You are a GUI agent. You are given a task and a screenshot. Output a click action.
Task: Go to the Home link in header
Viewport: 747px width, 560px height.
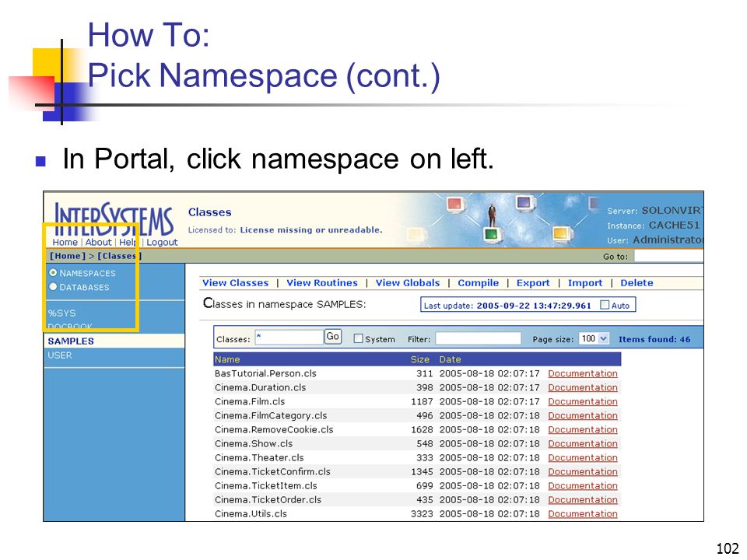click(65, 242)
